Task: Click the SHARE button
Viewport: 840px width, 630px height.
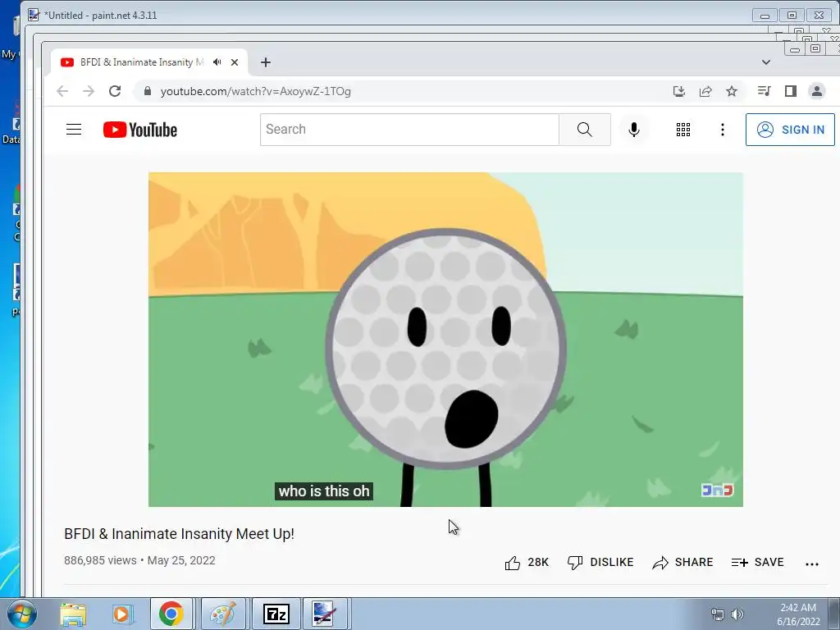Action: [x=682, y=563]
